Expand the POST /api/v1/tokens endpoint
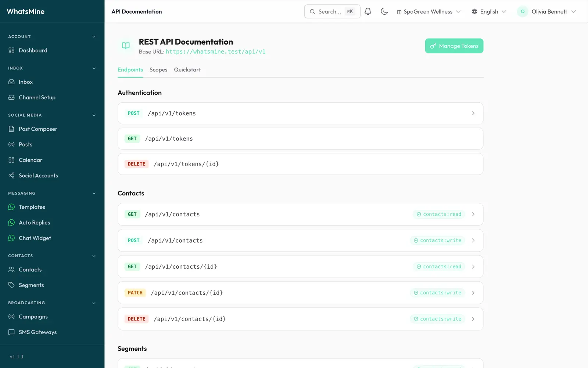Viewport: 588px width, 368px height. (x=300, y=113)
